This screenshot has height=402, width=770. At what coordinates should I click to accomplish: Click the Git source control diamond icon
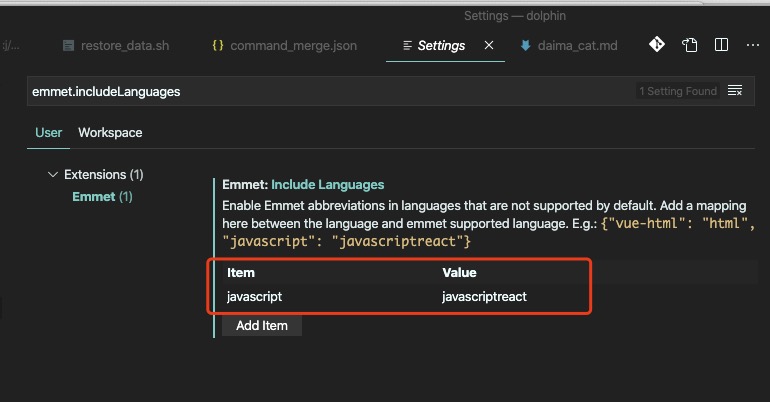pos(657,45)
